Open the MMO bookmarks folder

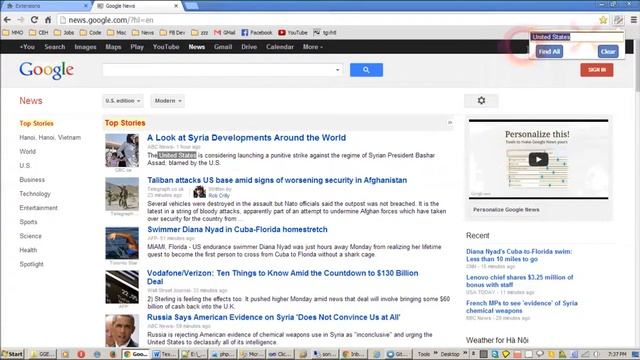pos(13,33)
